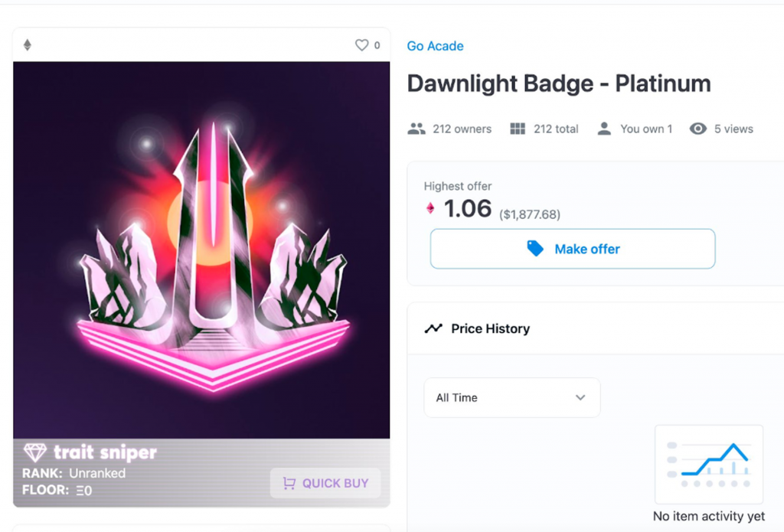
Task: Click the grid icon beside 212 total
Action: pyautogui.click(x=518, y=129)
